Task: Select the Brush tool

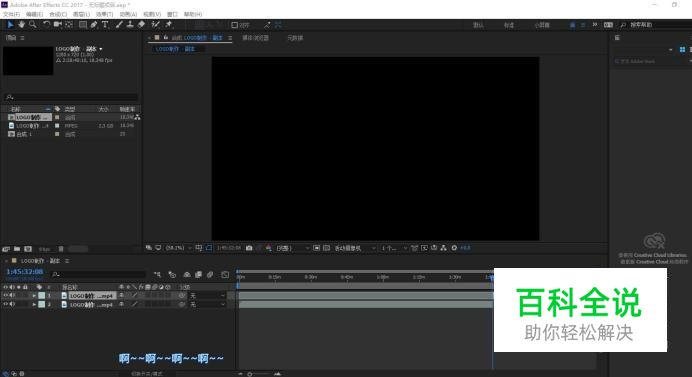Action: click(119, 25)
